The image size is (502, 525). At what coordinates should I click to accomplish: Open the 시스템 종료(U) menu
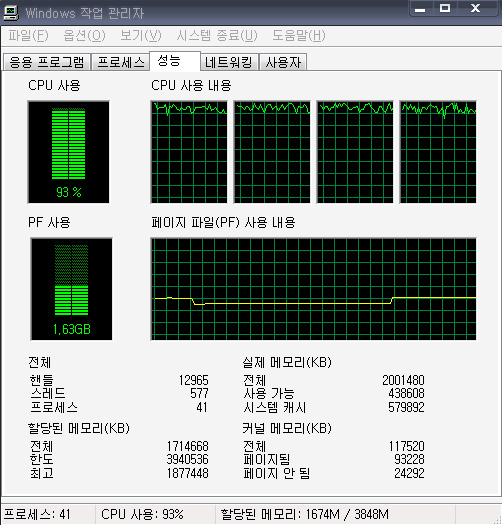(x=217, y=35)
